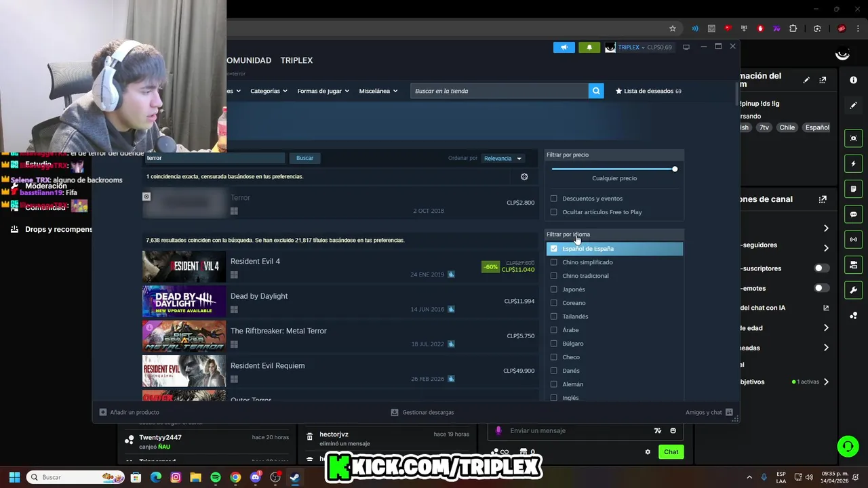
Task: Click the 'Buscar en la tienda' field
Action: click(x=499, y=91)
